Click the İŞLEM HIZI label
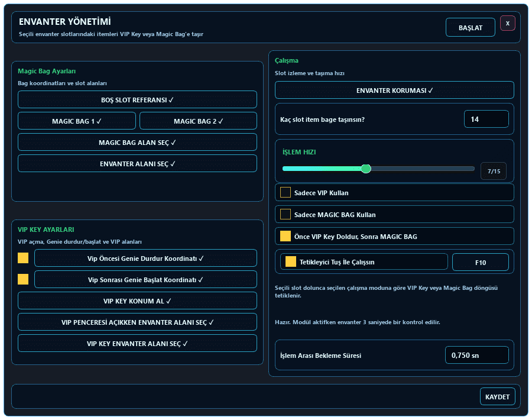532x420 pixels. 299,152
